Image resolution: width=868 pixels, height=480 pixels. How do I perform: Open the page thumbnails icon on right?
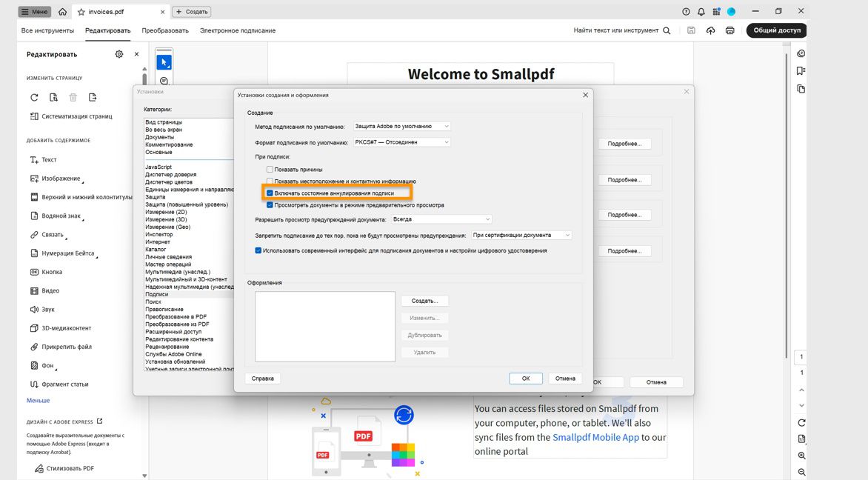pos(801,89)
